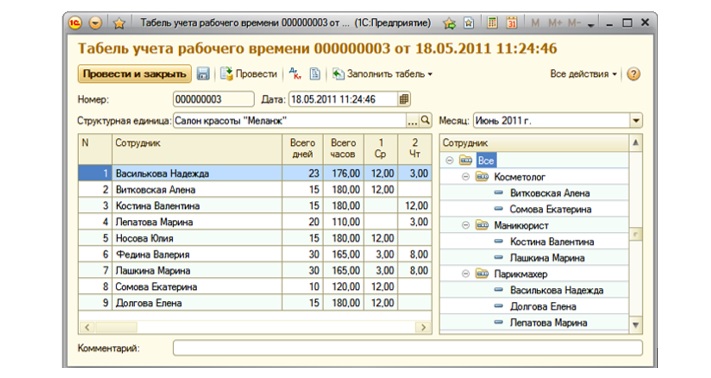The height and width of the screenshot is (378, 711).
Task: Click the Дата input field
Action: pyautogui.click(x=343, y=99)
